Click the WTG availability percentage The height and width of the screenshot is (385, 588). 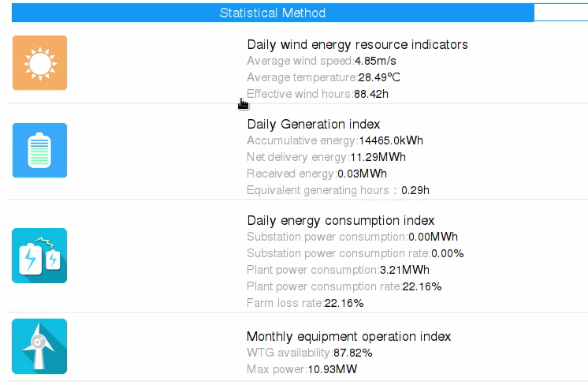tap(353, 353)
